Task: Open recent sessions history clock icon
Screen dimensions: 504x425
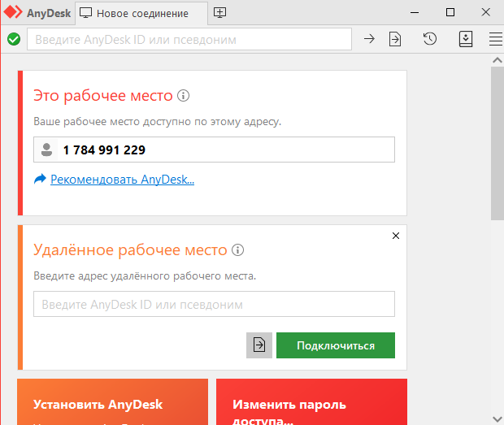Action: (x=430, y=39)
